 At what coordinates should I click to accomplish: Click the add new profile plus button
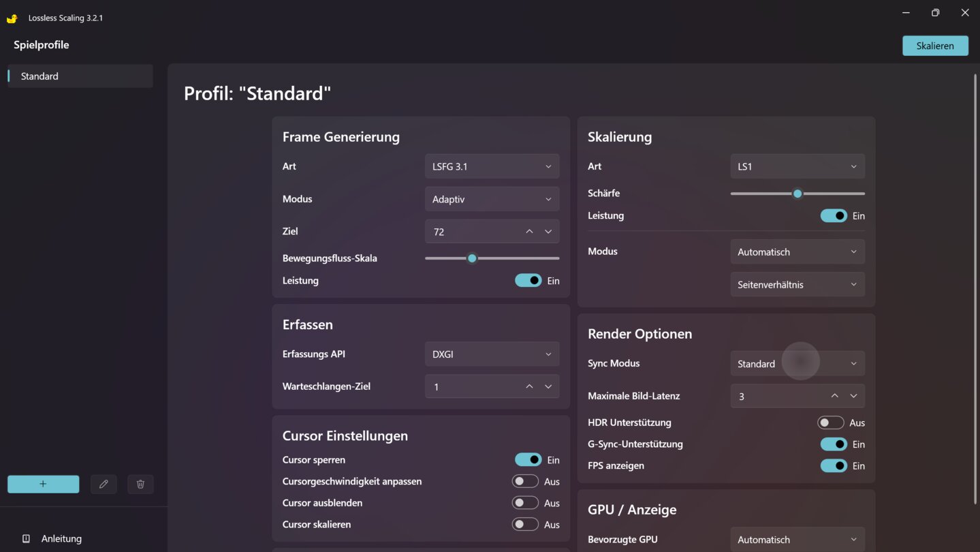(43, 484)
